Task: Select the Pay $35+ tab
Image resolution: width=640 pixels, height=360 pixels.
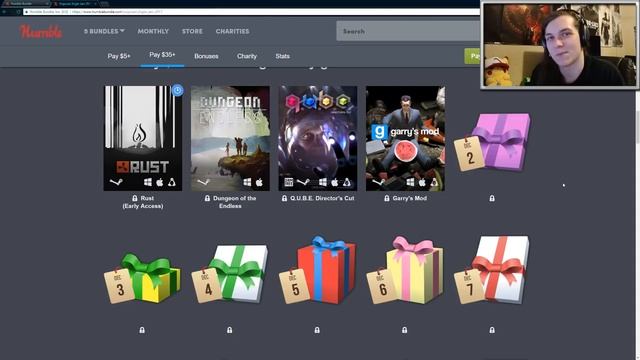Action: click(x=162, y=55)
